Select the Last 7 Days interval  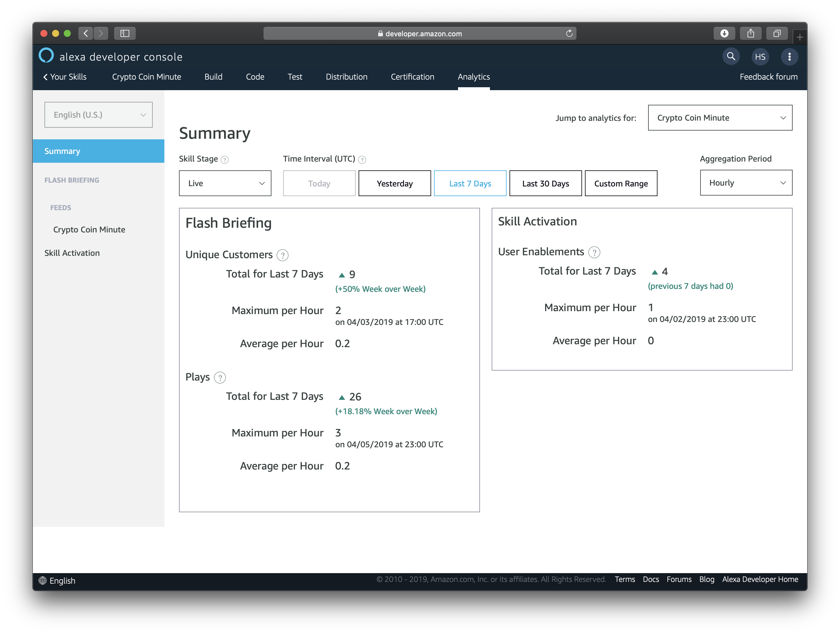coord(470,184)
